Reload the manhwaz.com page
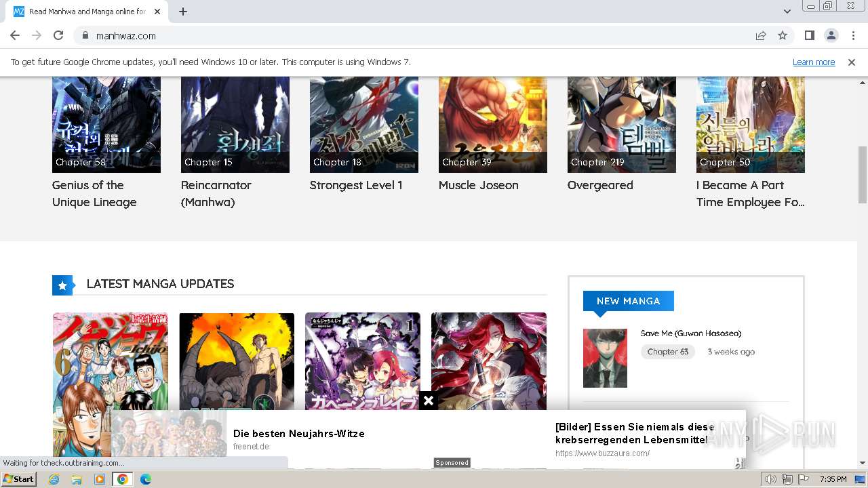The height and width of the screenshot is (488, 868). (x=58, y=35)
